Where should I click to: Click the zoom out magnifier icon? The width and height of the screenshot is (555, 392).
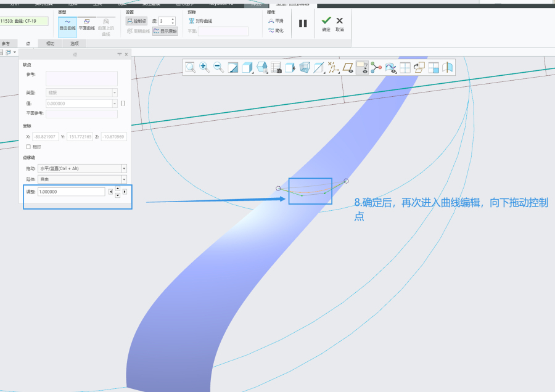tap(218, 67)
